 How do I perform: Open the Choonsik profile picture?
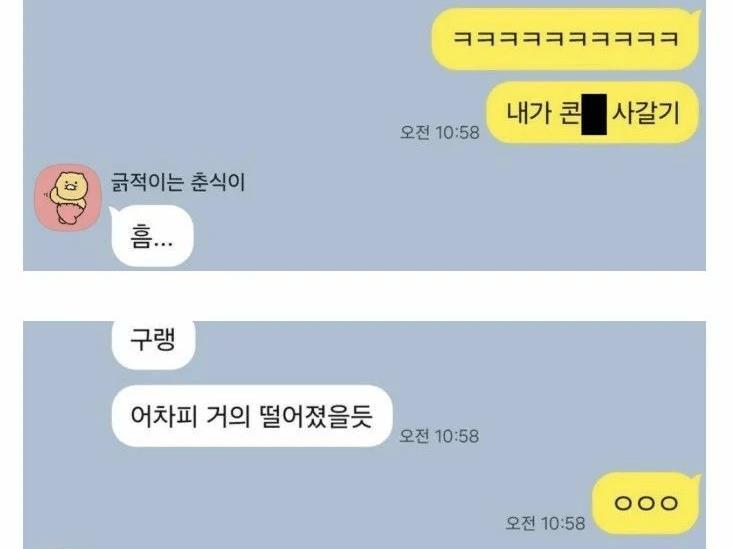point(68,197)
